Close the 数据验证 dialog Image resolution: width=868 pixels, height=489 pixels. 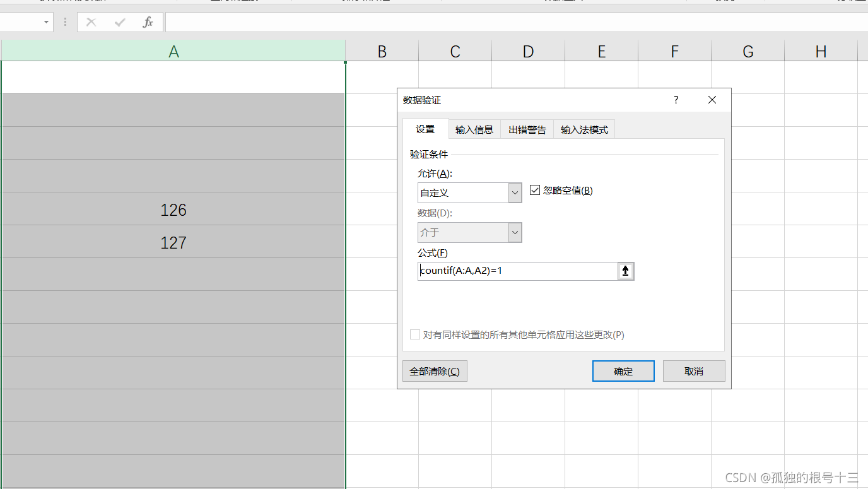click(x=712, y=100)
